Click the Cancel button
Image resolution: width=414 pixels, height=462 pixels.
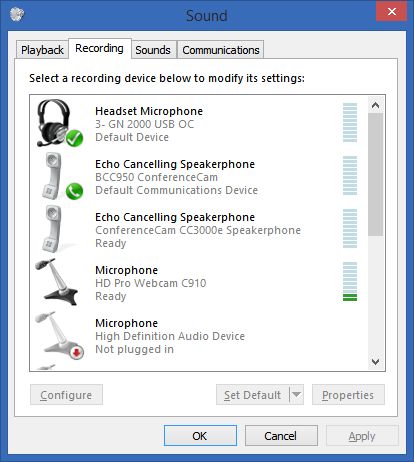(281, 436)
